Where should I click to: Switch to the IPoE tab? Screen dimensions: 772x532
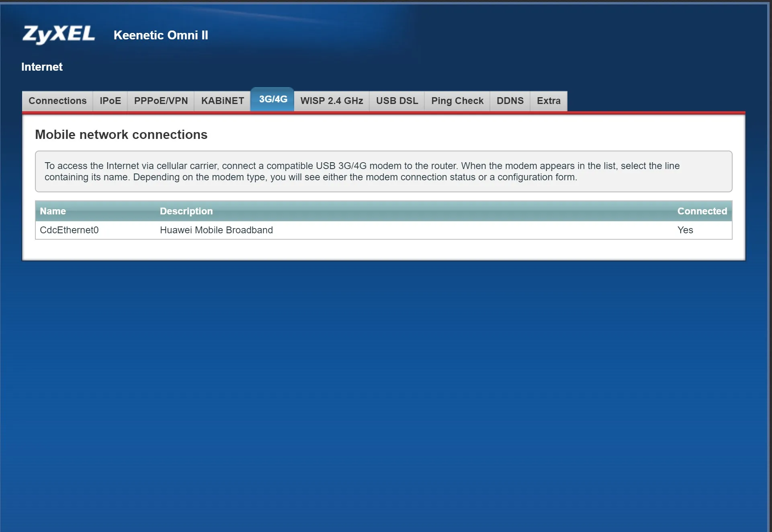pyautogui.click(x=110, y=101)
